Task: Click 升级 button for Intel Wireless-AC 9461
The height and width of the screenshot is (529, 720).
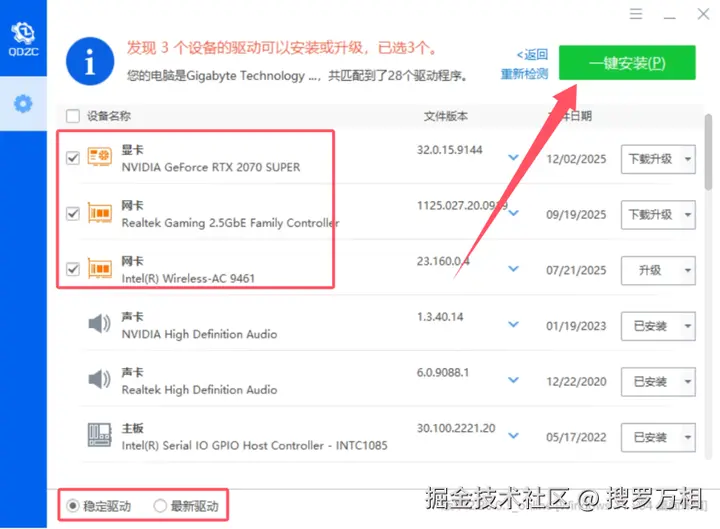Action: tap(651, 270)
